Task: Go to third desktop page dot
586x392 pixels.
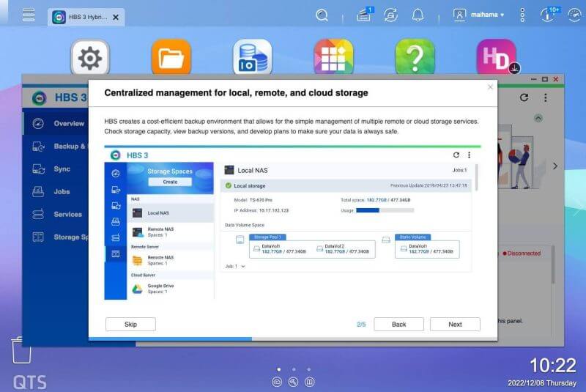Action: 308,369
